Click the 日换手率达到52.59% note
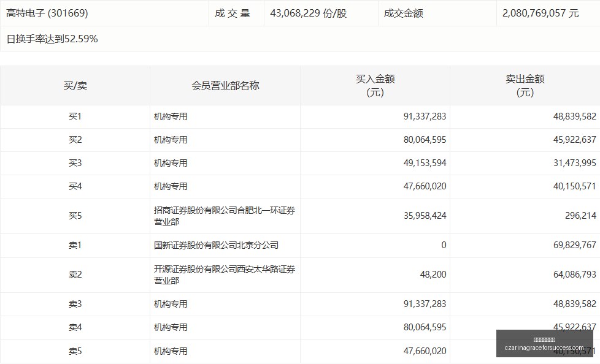600x364 pixels. [x=52, y=39]
